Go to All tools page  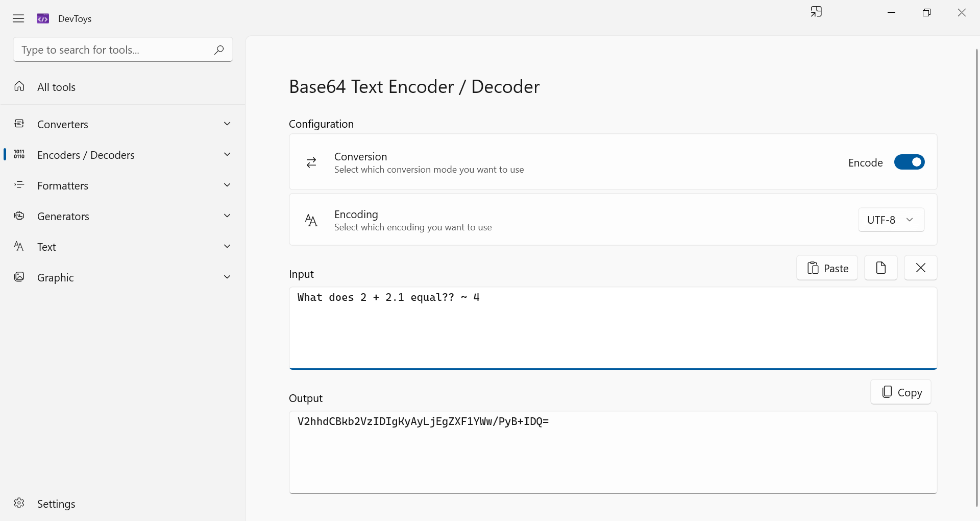click(56, 87)
